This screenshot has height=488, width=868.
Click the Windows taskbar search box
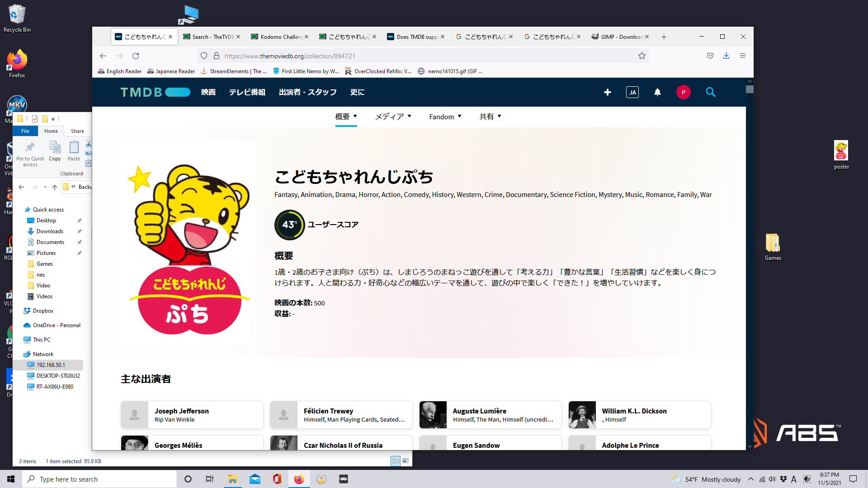coord(99,479)
